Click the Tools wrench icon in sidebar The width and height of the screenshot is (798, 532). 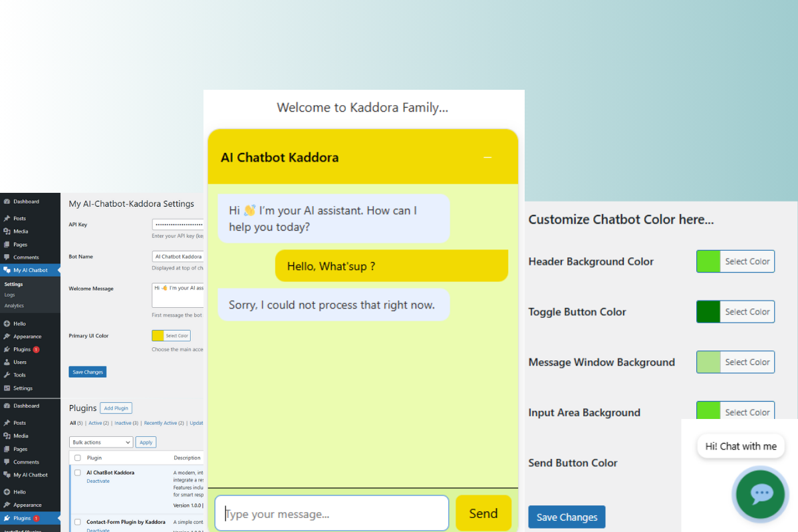pos(7,375)
